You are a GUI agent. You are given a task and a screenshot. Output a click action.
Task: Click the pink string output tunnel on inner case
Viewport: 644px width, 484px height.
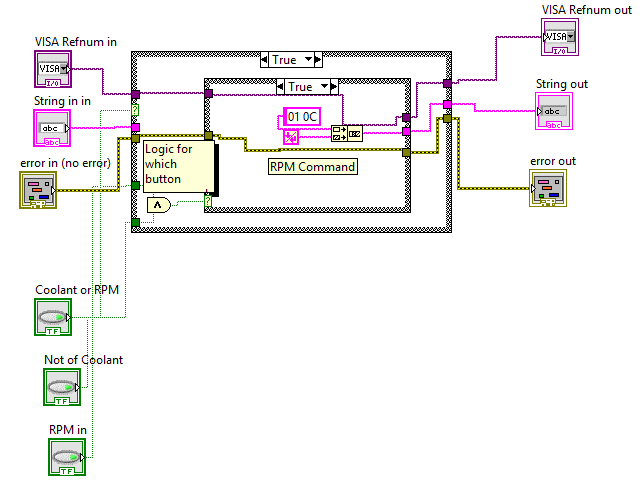pyautogui.click(x=406, y=131)
